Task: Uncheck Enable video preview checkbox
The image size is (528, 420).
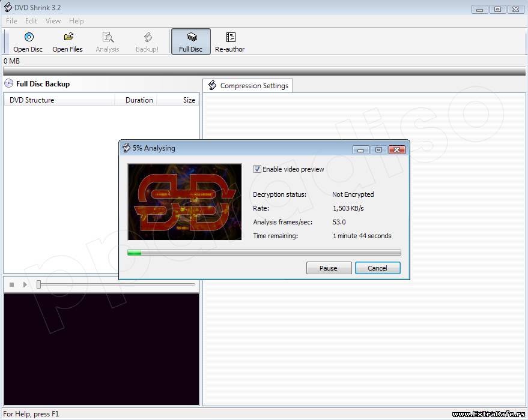Action: tap(257, 169)
